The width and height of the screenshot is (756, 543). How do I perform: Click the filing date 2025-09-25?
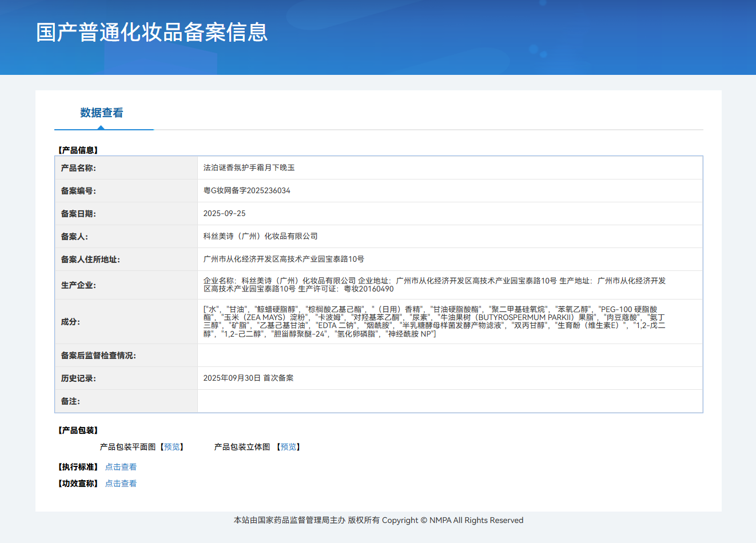pyautogui.click(x=224, y=213)
